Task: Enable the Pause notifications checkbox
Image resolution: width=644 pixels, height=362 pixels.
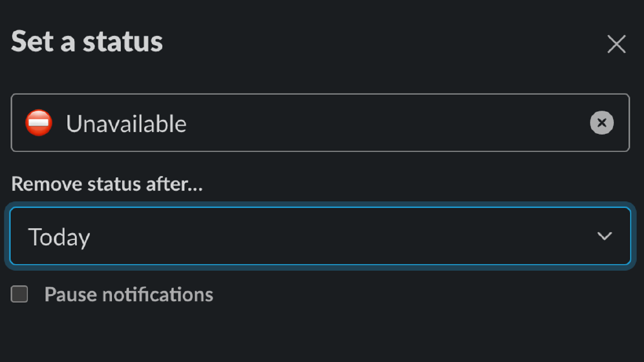Action: pos(19,294)
